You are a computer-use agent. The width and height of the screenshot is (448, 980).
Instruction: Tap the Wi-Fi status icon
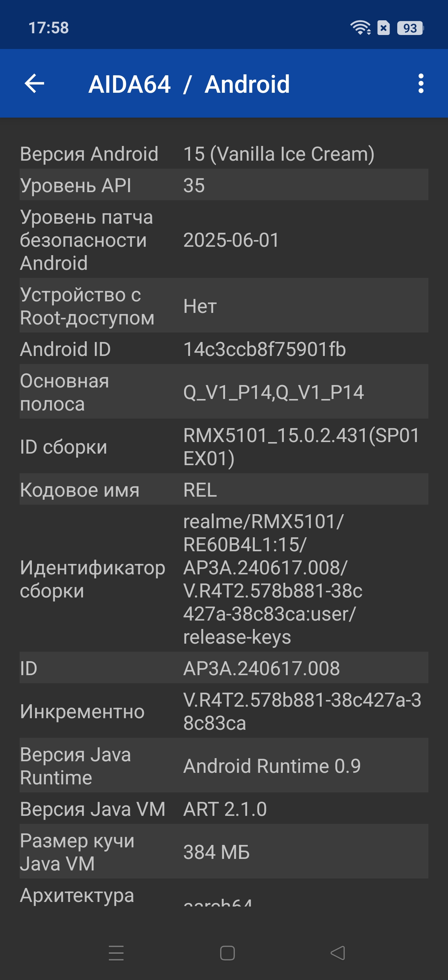coord(360,28)
